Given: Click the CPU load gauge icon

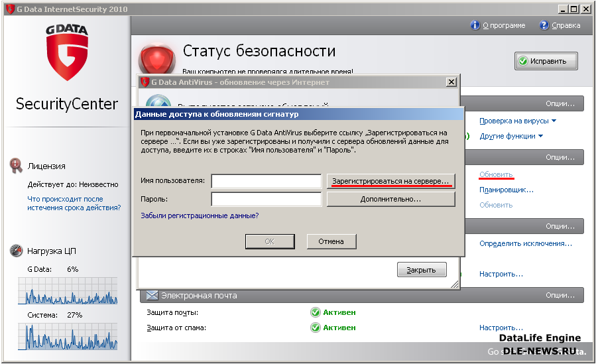Looking at the screenshot, I should tap(17, 251).
